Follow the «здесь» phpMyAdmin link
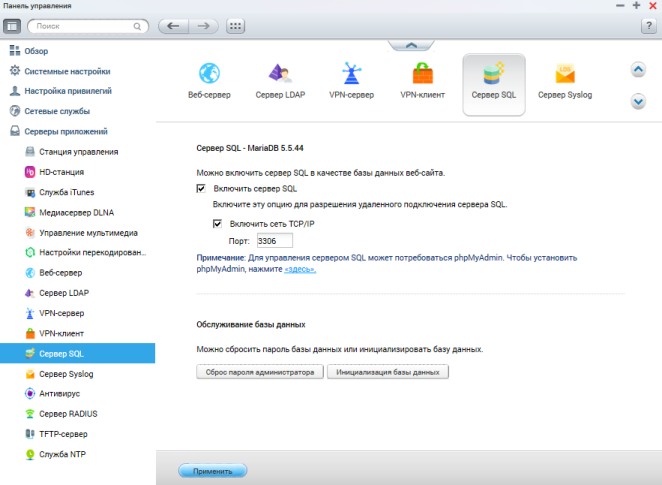This screenshot has height=485, width=662. tap(300, 269)
